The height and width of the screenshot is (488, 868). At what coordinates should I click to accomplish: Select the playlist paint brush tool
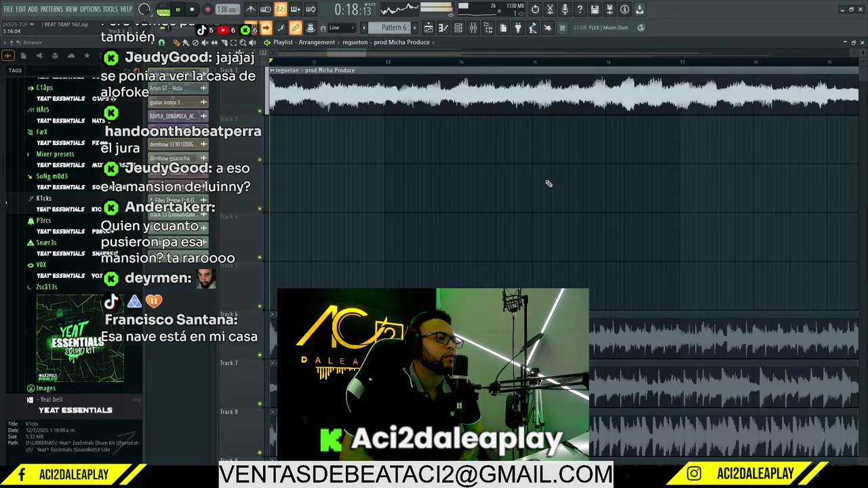(x=186, y=43)
